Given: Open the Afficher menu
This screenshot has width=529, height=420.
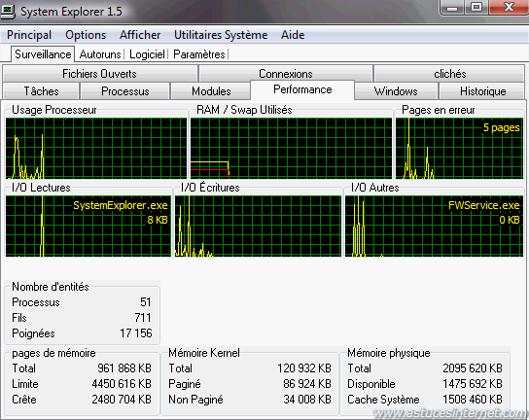Looking at the screenshot, I should point(140,35).
